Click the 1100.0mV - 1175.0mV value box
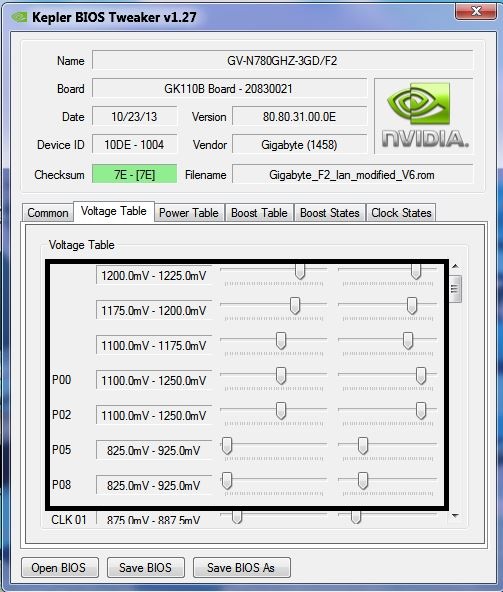 pyautogui.click(x=154, y=345)
